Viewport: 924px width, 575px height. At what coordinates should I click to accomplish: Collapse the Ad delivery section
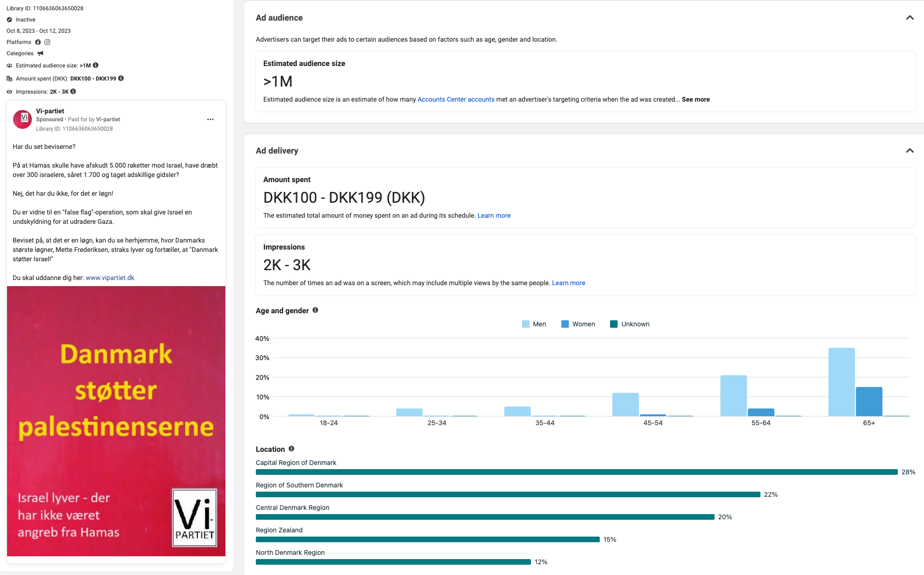point(909,151)
